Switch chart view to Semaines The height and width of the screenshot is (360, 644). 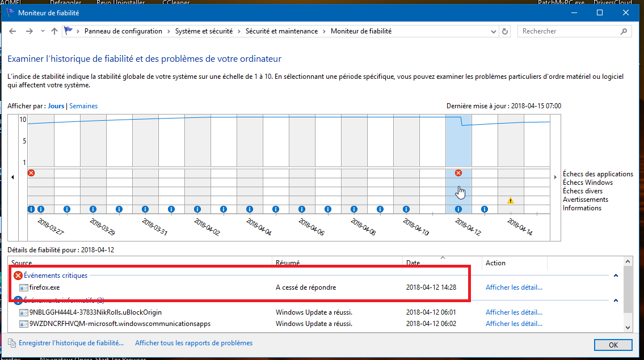click(83, 106)
